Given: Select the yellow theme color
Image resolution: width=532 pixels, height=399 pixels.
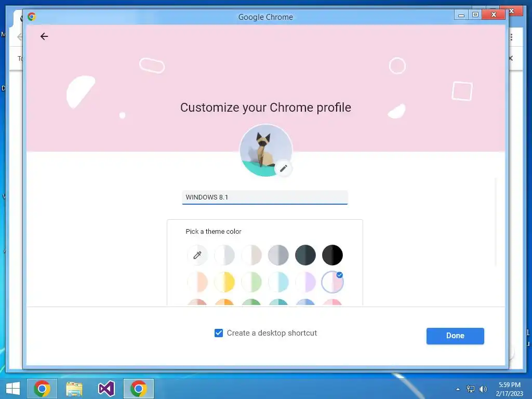Looking at the screenshot, I should [x=224, y=282].
